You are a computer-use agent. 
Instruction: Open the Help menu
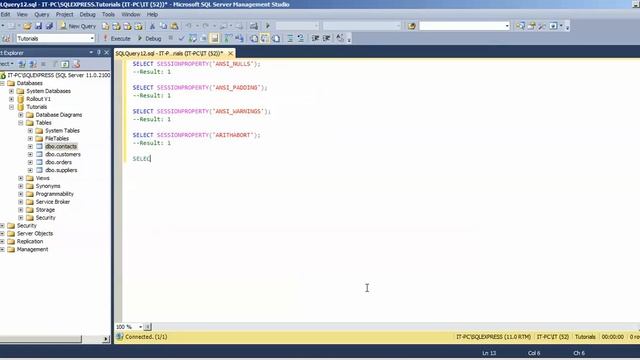(x=152, y=14)
